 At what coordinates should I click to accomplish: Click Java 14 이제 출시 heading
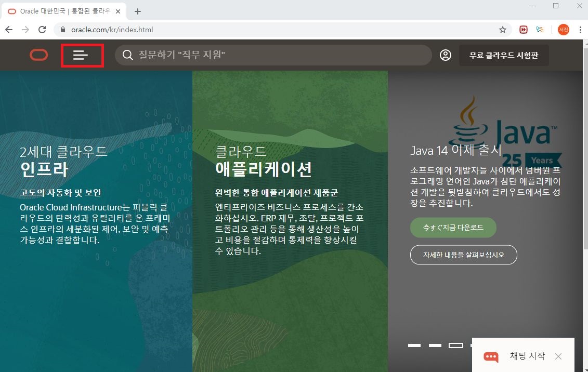point(455,150)
